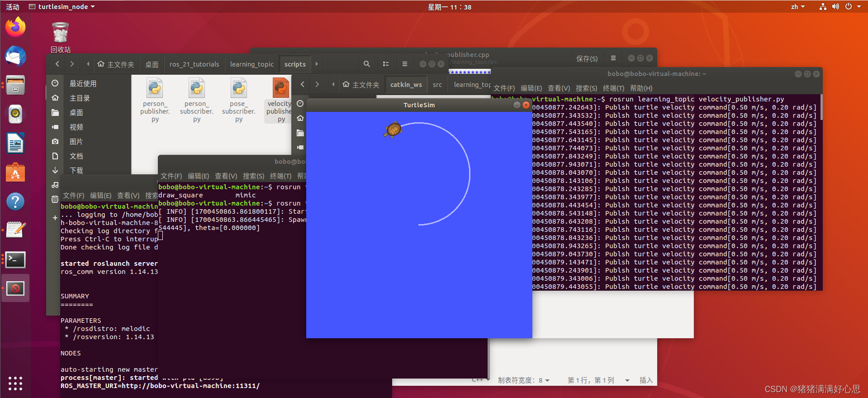Launch LibreOffice Writer from the dock

pos(15,143)
